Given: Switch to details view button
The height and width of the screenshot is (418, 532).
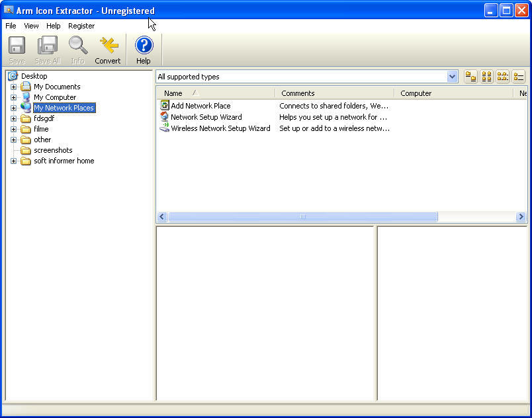Looking at the screenshot, I should 518,77.
